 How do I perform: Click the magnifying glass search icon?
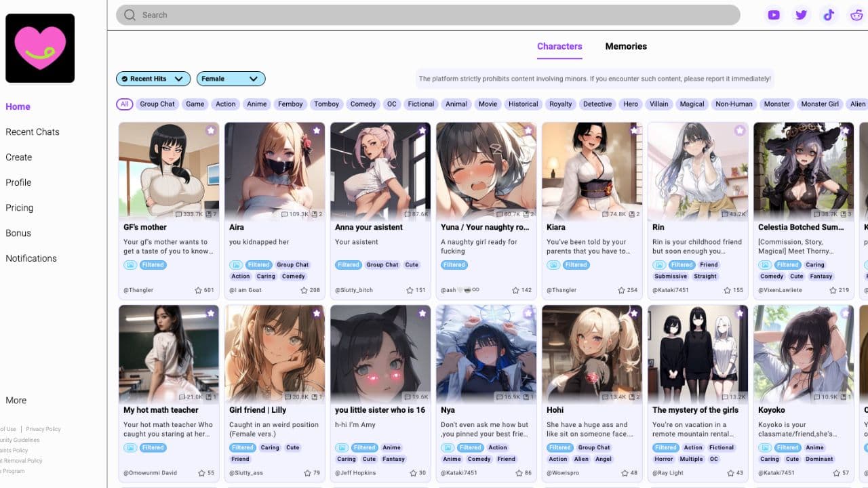coord(130,15)
